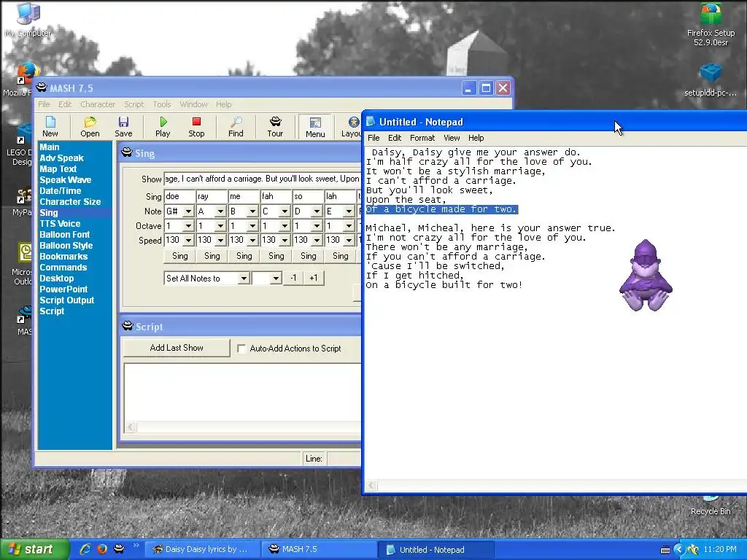The height and width of the screenshot is (560, 747).
Task: Open the Edit menu in Notepad
Action: (x=395, y=138)
